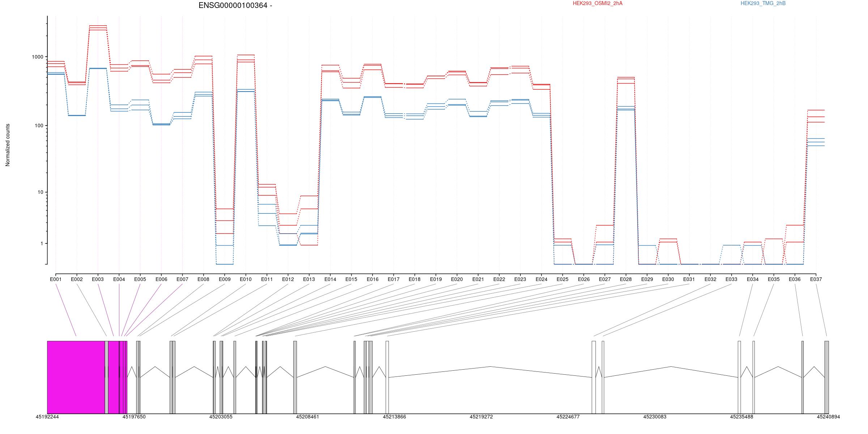Click y-axis tick label 10
This screenshot has width=868, height=434.
point(41,192)
